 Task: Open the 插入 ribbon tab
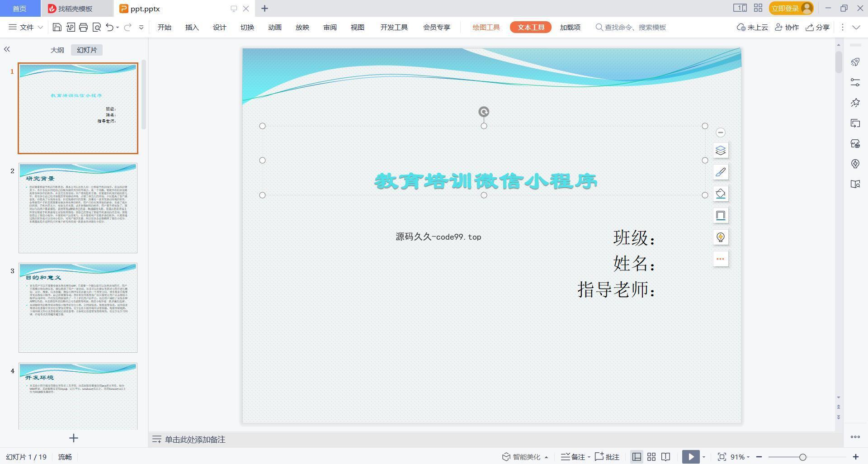tap(192, 27)
